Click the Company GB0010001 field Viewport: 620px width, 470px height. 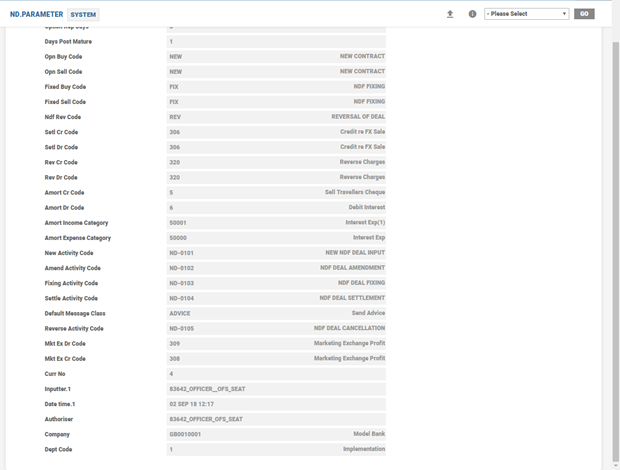tap(276, 435)
